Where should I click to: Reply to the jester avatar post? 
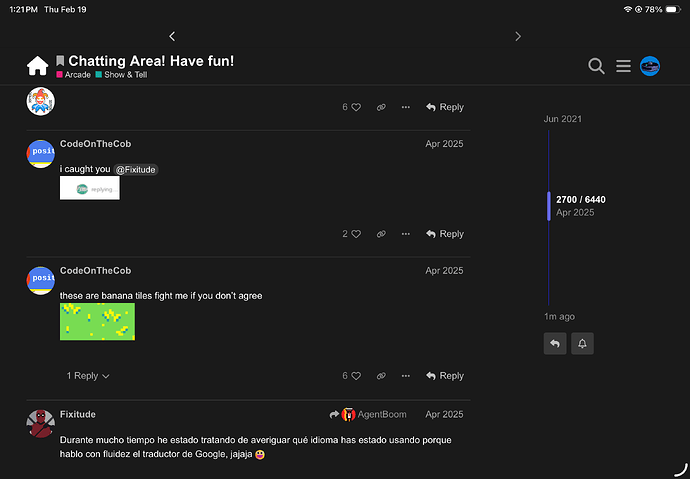point(445,107)
